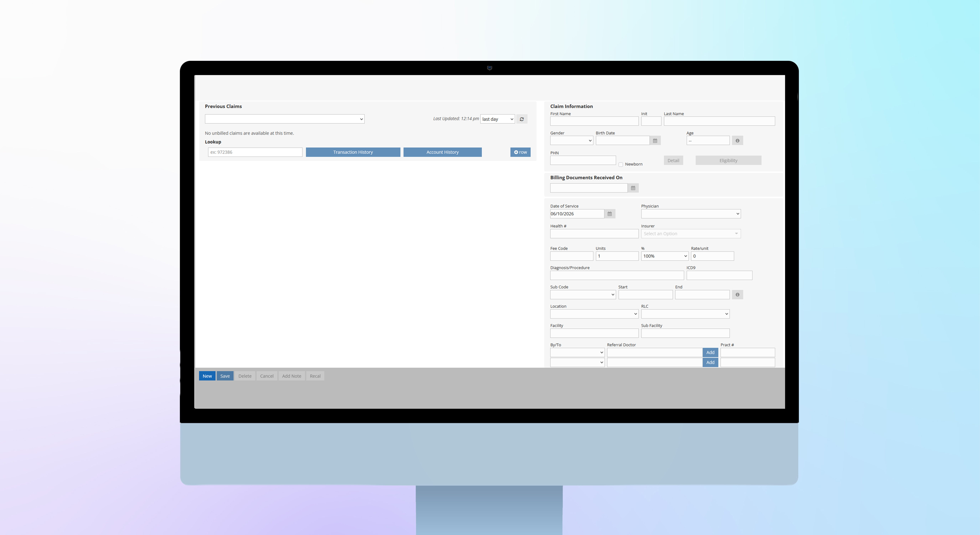980x535 pixels.
Task: Add a row with the plus row button
Action: pos(520,152)
